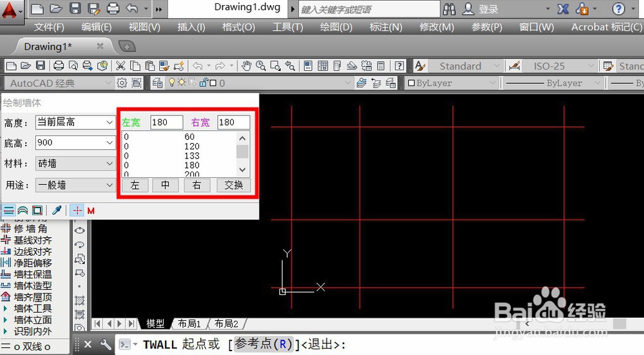The image size is (644, 355).
Task: Select the 墙齐屋顶 wall-to-roof tool
Action: [x=27, y=296]
